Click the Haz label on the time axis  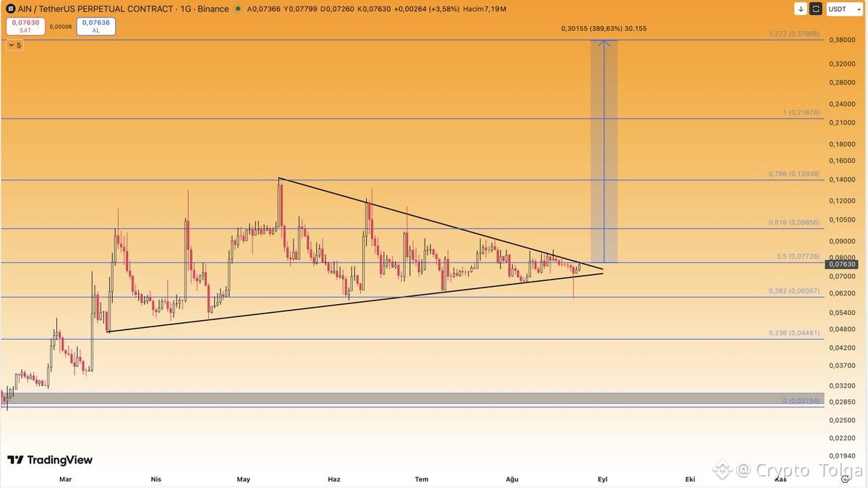pos(333,479)
